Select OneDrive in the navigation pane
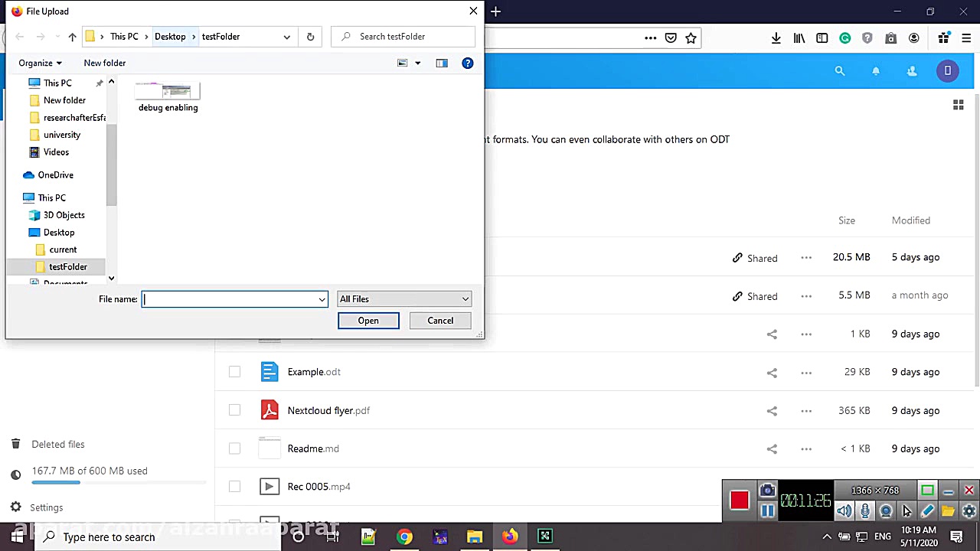 coord(56,175)
